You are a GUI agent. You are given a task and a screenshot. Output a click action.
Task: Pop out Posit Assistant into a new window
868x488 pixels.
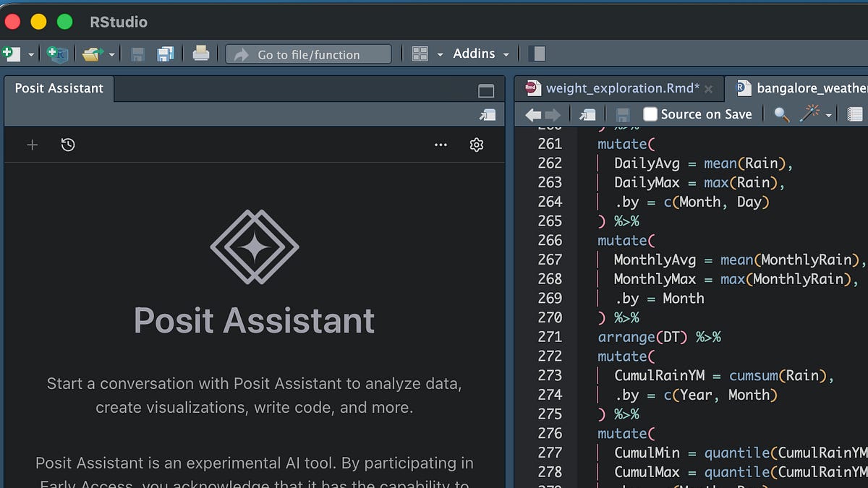[488, 114]
